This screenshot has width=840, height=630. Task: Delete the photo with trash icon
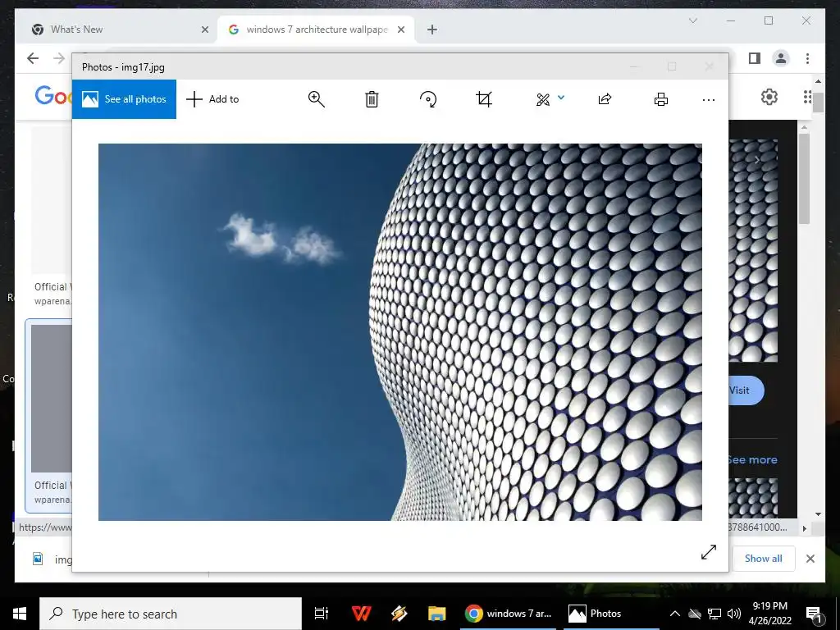click(x=372, y=99)
